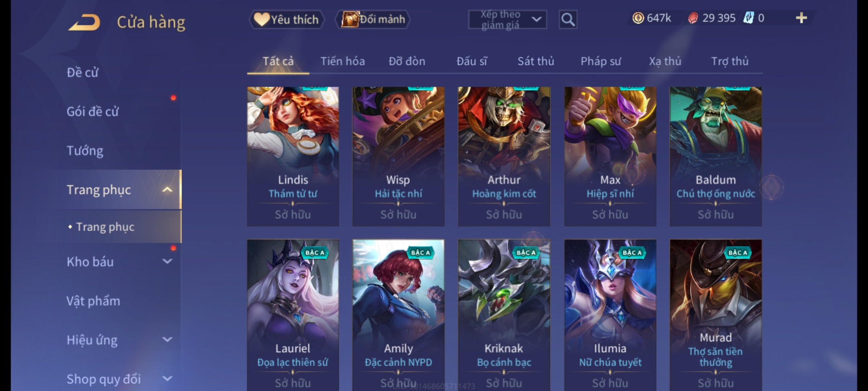Click the blue voucher currency icon
This screenshot has width=868, height=391.
pyautogui.click(x=748, y=18)
